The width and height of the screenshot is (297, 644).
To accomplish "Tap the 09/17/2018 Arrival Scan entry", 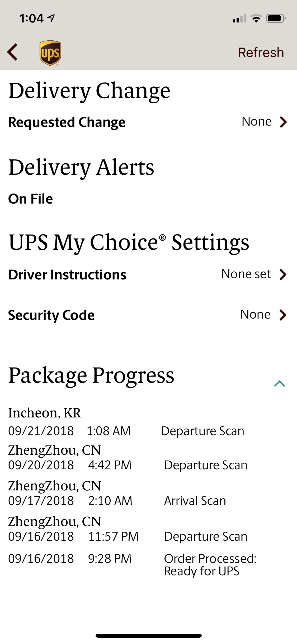I will 117,493.
